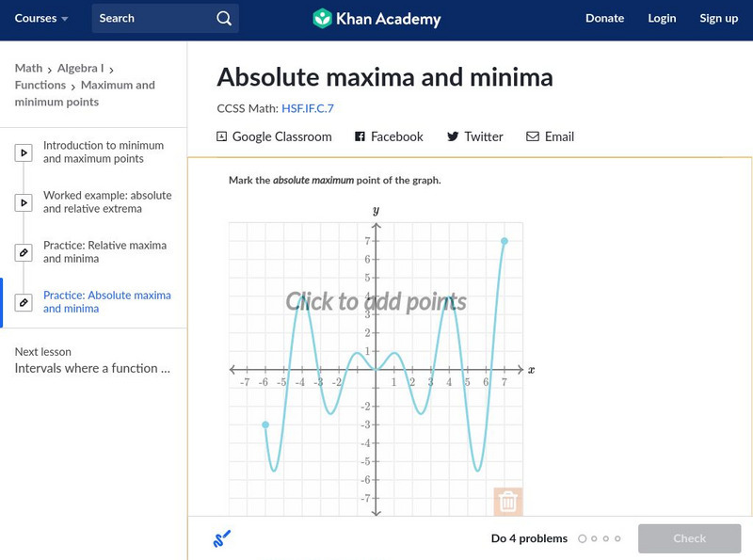This screenshot has height=560, width=753.
Task: Open the Courses dropdown menu
Action: [x=41, y=18]
